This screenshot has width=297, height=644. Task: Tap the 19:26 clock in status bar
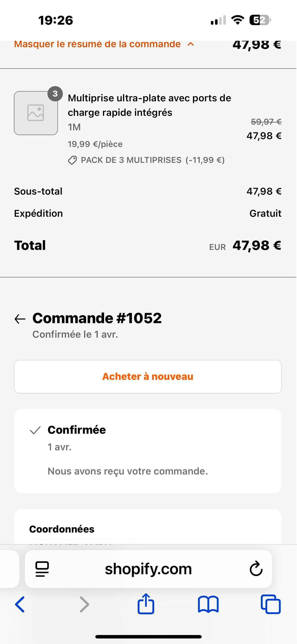(55, 20)
